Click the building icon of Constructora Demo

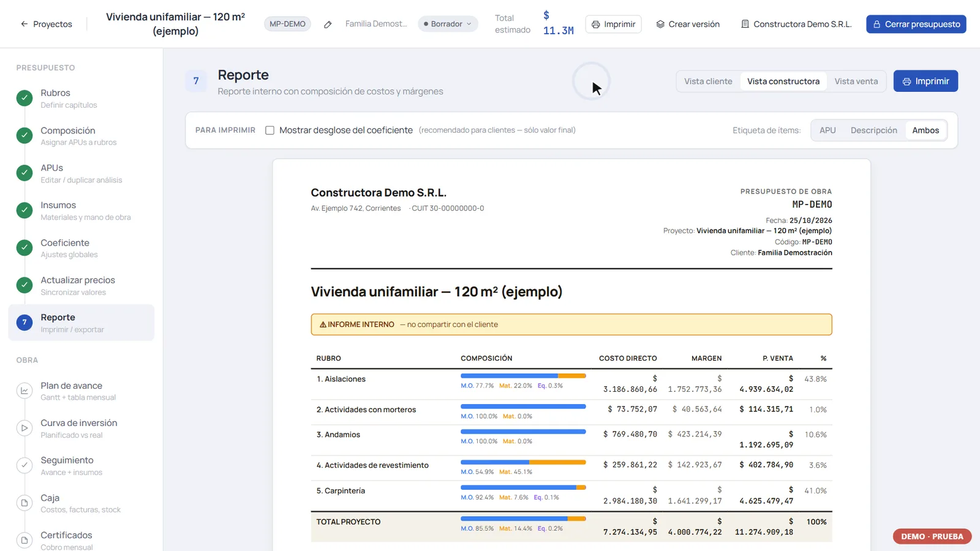tap(745, 24)
